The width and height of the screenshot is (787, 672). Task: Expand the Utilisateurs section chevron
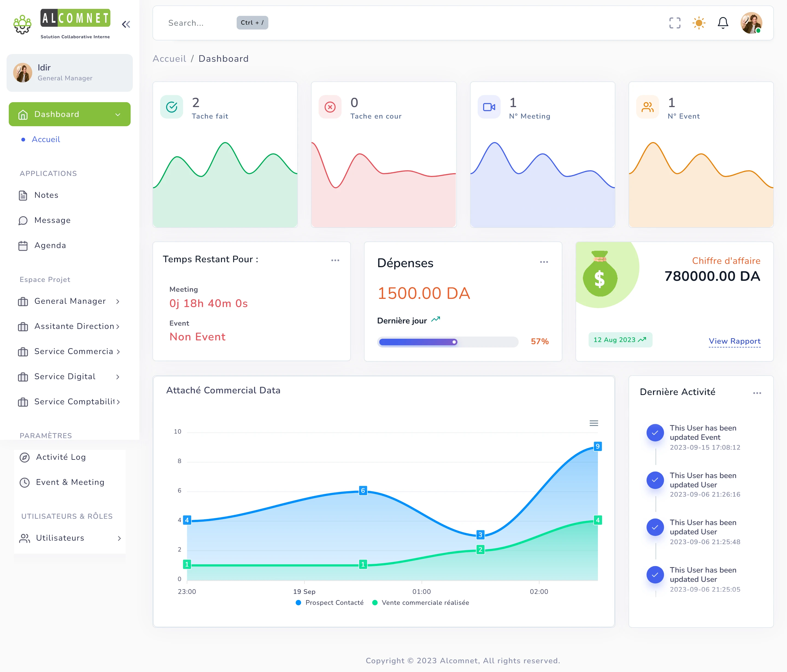pyautogui.click(x=119, y=538)
